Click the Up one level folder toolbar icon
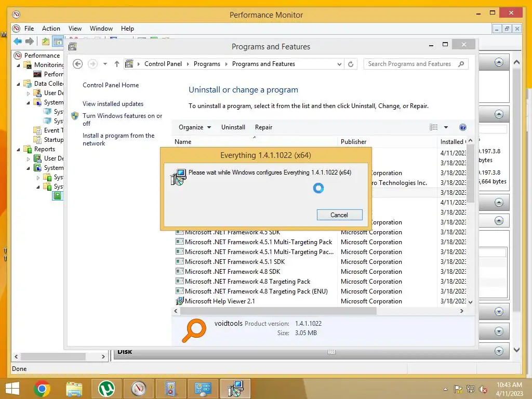This screenshot has height=399, width=532. (46, 42)
